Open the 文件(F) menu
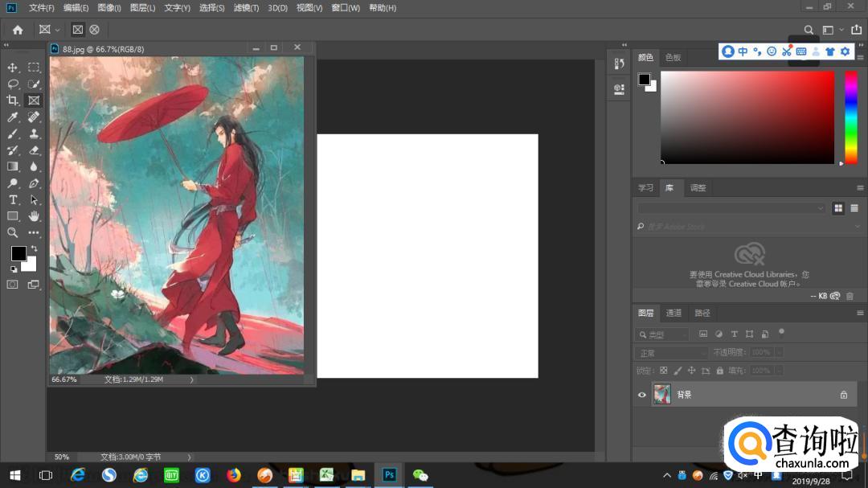 pos(42,8)
